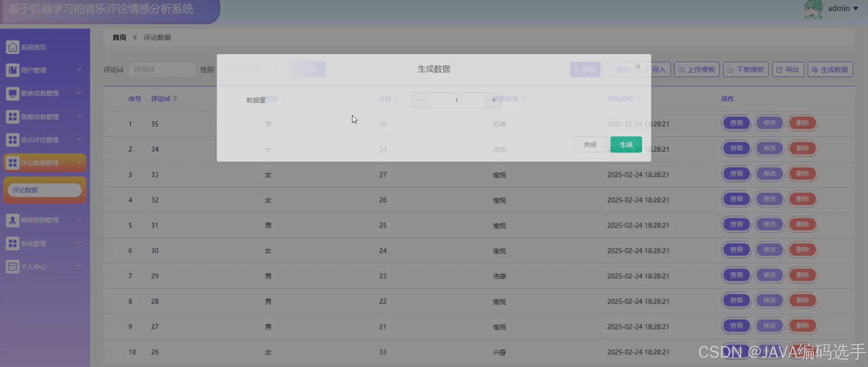Viewport: 868px width, 367px height.
Task: Click 删除 for row 2 (评论id 34)
Action: [802, 148]
